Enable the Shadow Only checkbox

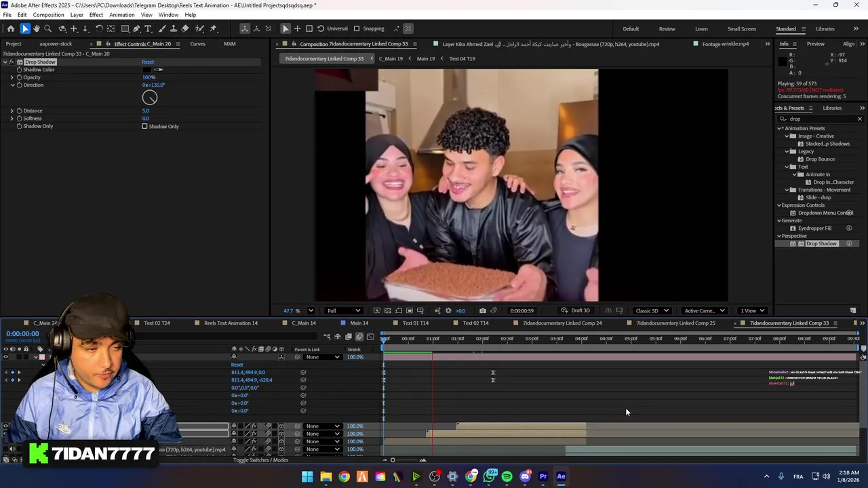[144, 126]
